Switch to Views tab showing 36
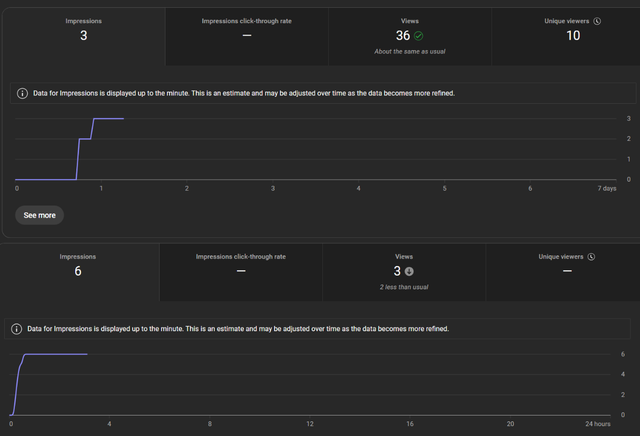The height and width of the screenshot is (436, 640). tap(410, 37)
